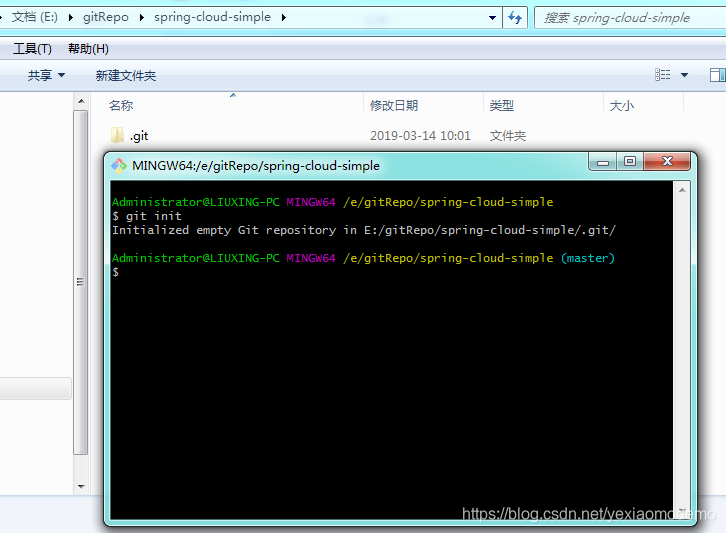
Task: Sort by the 修改日期 column header
Action: (424, 106)
